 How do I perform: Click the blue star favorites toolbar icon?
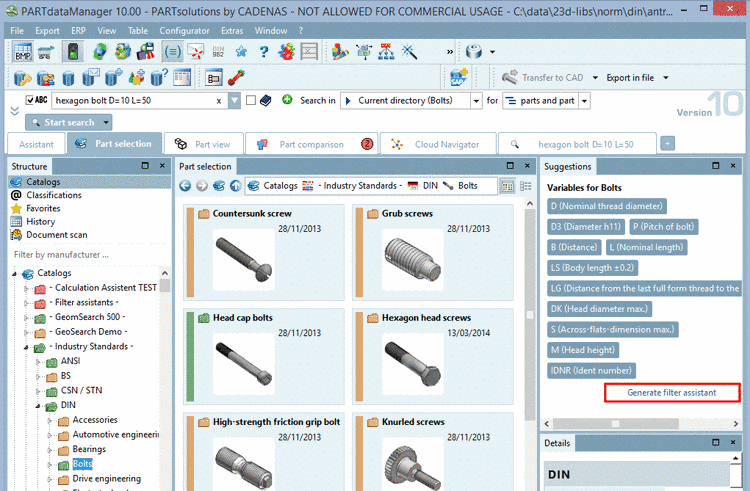pyautogui.click(x=242, y=52)
